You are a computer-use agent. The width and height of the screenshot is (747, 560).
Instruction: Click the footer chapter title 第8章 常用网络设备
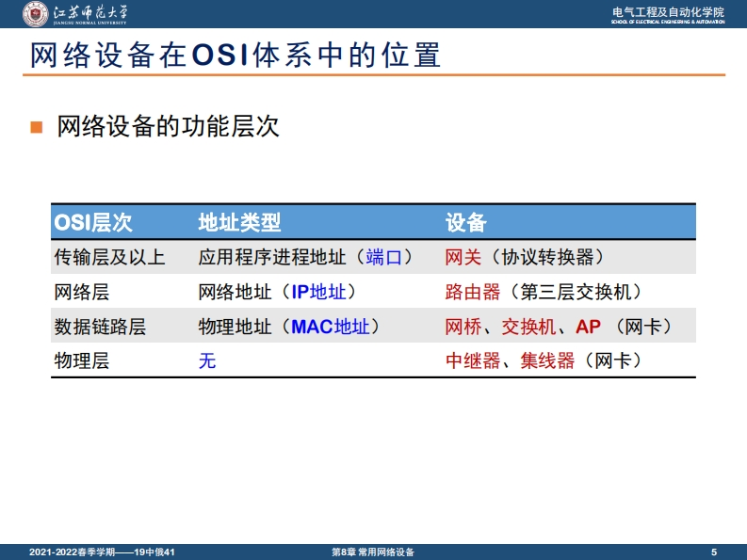pyautogui.click(x=374, y=552)
